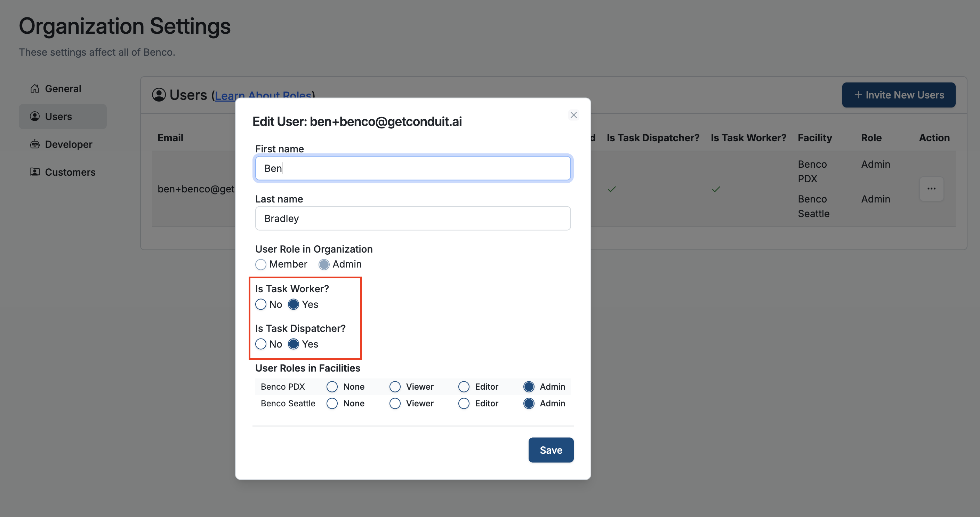This screenshot has width=980, height=517.
Task: Close the Edit User dialog
Action: pyautogui.click(x=574, y=115)
